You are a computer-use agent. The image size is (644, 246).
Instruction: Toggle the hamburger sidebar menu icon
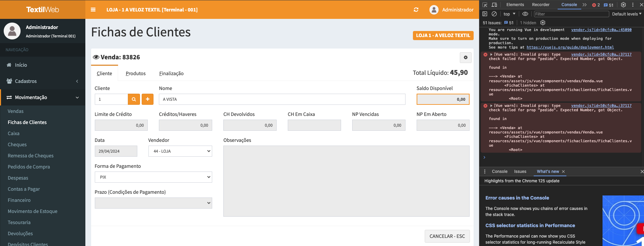[x=93, y=10]
